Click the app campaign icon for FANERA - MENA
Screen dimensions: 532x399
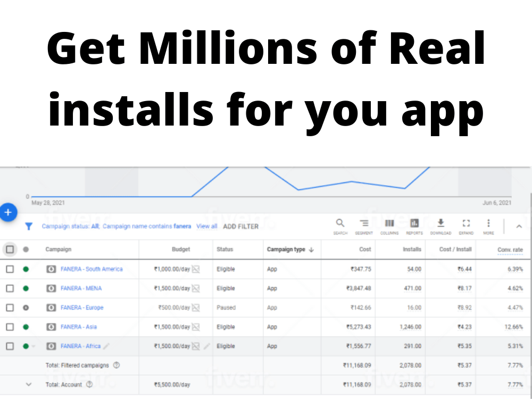pos(51,288)
